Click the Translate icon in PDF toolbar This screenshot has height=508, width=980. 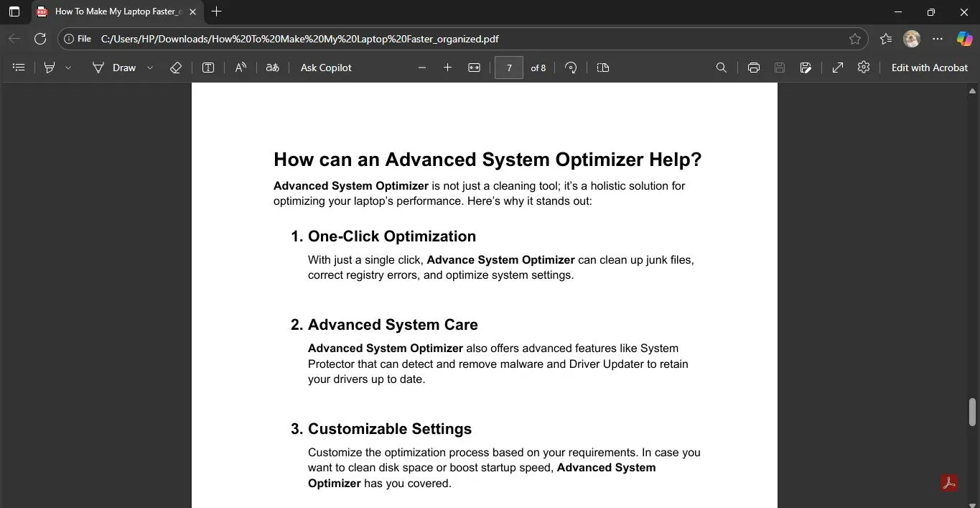pos(272,68)
